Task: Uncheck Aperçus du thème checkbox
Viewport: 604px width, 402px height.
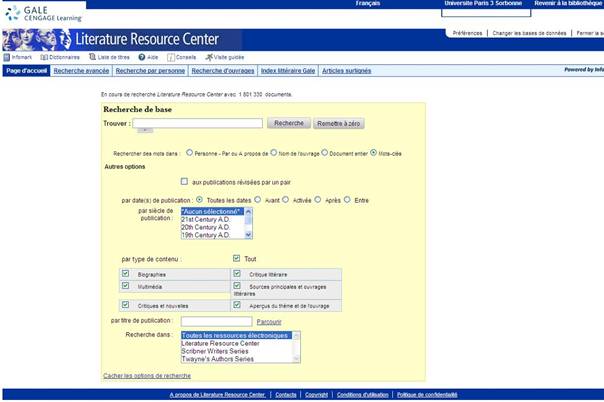Action: (x=237, y=305)
